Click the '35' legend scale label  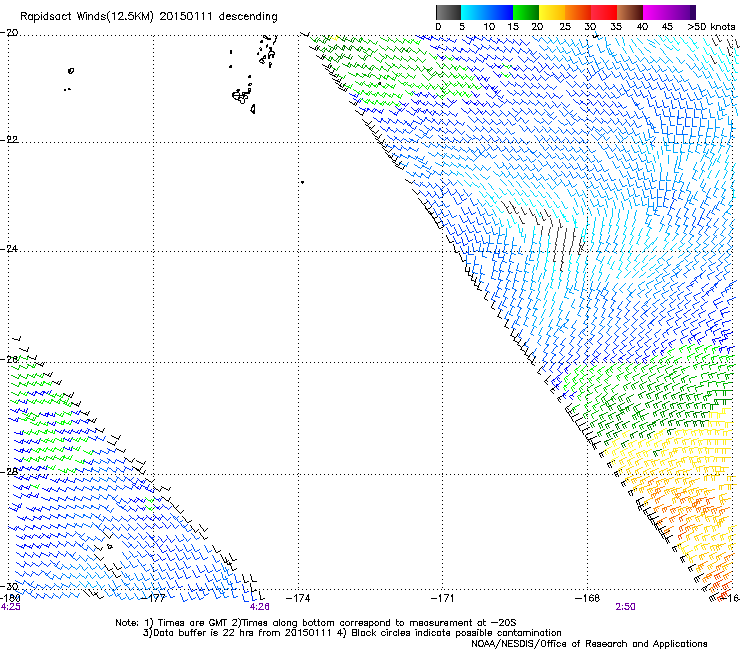coord(616,27)
